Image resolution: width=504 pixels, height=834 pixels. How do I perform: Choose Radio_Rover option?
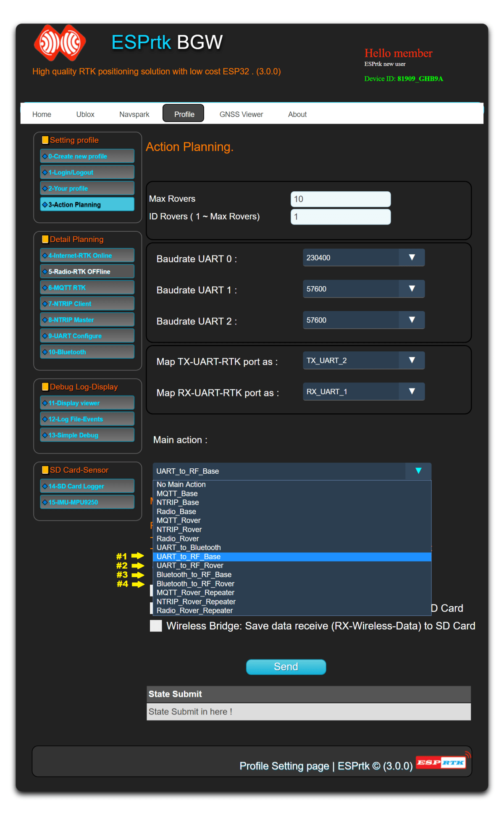coord(292,538)
